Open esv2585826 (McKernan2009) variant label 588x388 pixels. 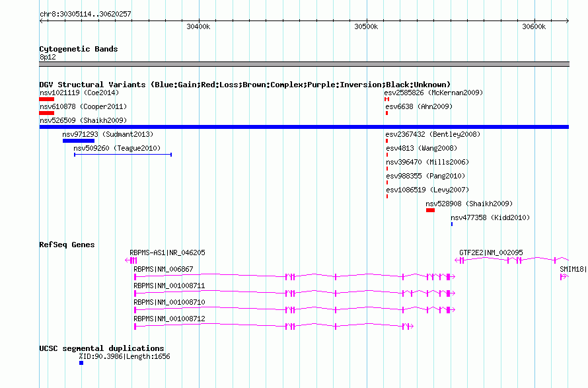(x=433, y=93)
